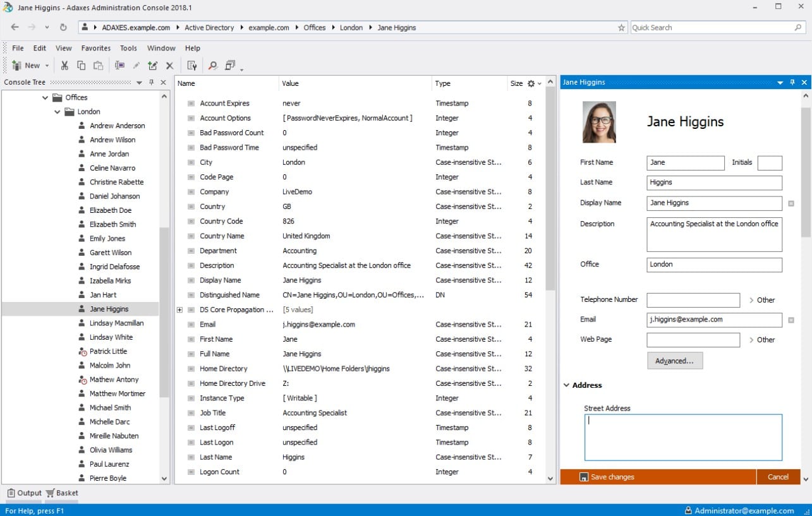Toggle the favorites star in the address bar

pos(622,27)
